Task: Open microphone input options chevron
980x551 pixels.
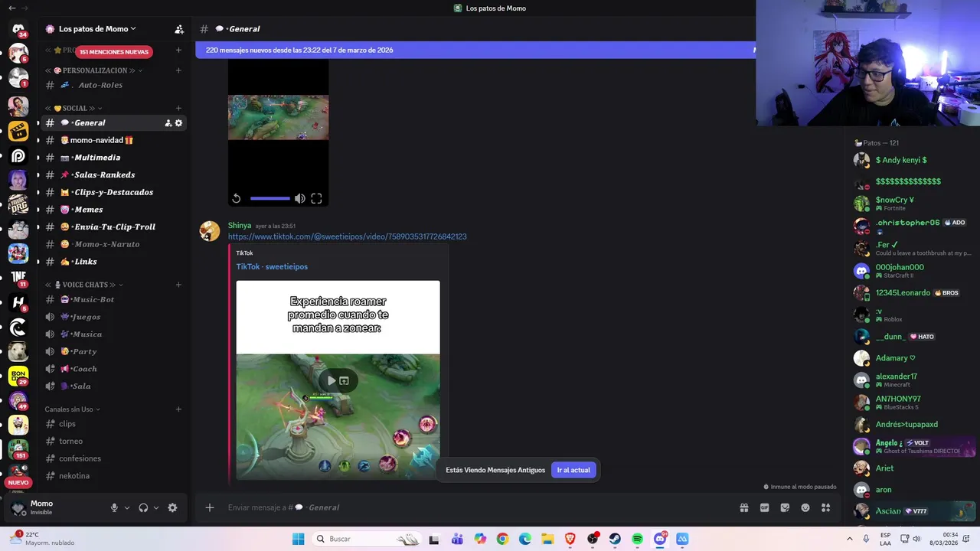Action: (x=127, y=507)
